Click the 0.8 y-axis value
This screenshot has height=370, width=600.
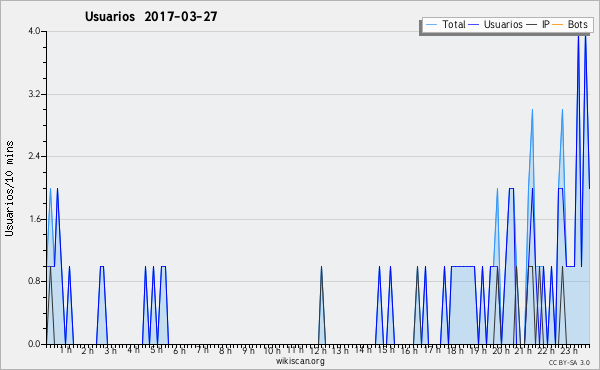click(34, 281)
